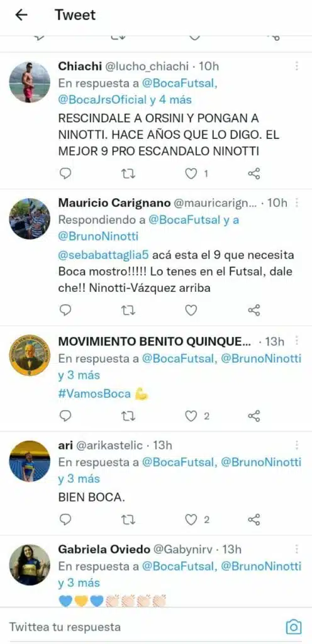Like Chiachi's tweet about Ninotti

[191, 174]
